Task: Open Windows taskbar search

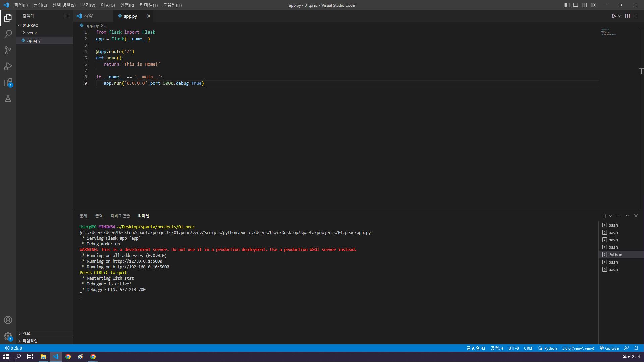Action: (x=18, y=357)
